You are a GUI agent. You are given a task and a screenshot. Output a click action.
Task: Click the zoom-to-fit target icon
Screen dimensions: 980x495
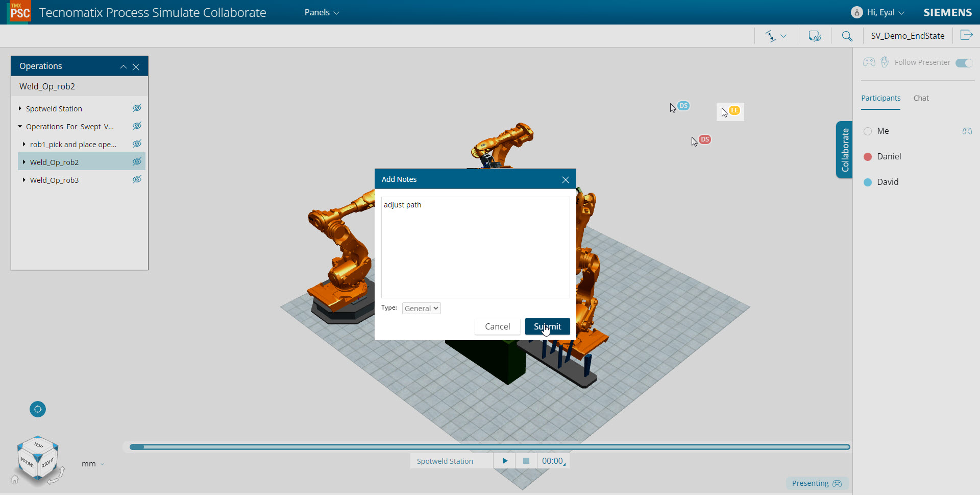coord(38,409)
